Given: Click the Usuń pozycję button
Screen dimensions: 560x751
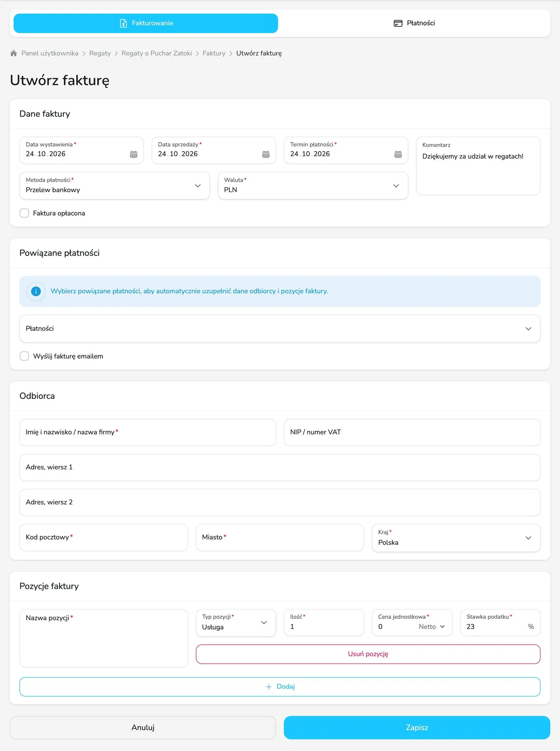Looking at the screenshot, I should click(x=368, y=654).
